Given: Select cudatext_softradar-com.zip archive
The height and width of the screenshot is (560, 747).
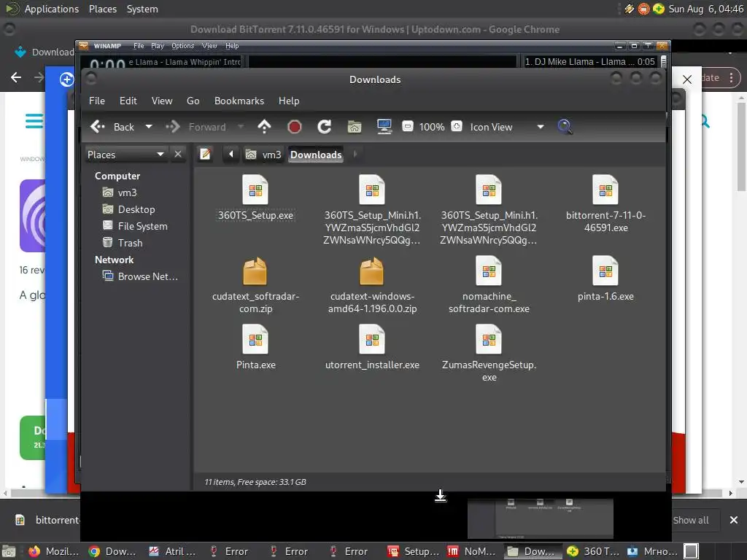Looking at the screenshot, I should click(255, 285).
